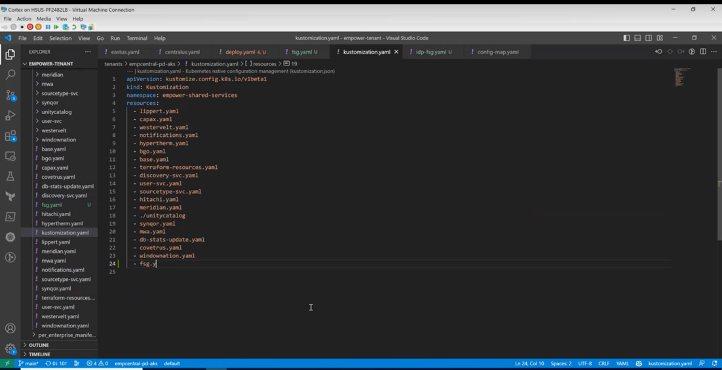This screenshot has width=722, height=370.
Task: Split the editor to the right
Action: 703,52
